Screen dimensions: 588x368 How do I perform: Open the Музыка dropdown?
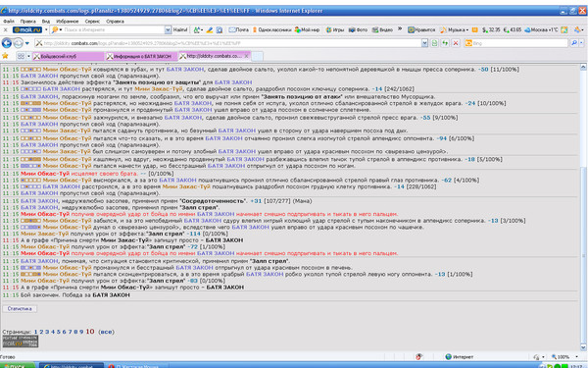point(454,29)
